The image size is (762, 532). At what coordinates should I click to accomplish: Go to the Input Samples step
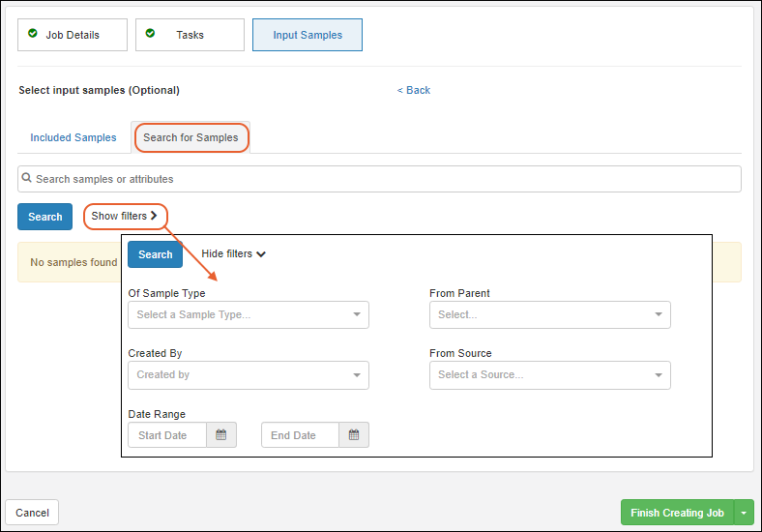click(308, 35)
